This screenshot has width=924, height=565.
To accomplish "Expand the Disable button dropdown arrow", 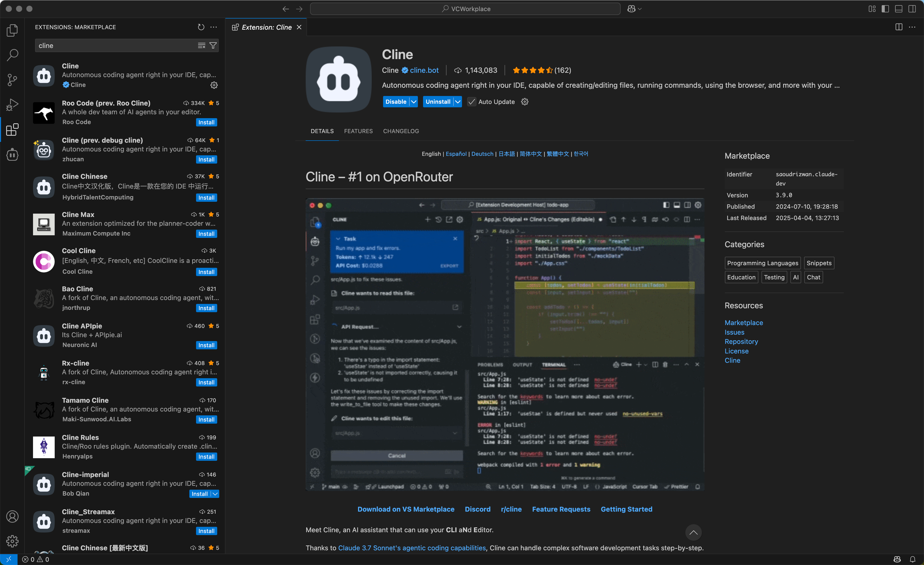I will [414, 102].
